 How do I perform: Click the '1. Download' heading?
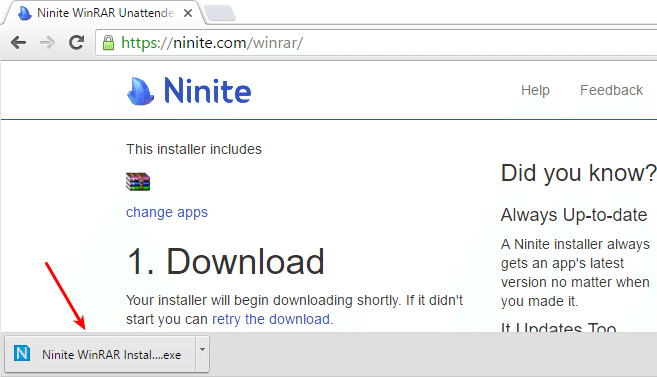[225, 262]
